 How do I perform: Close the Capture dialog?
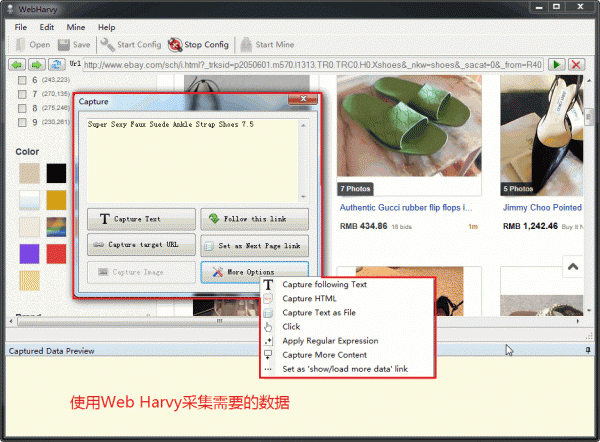click(303, 99)
